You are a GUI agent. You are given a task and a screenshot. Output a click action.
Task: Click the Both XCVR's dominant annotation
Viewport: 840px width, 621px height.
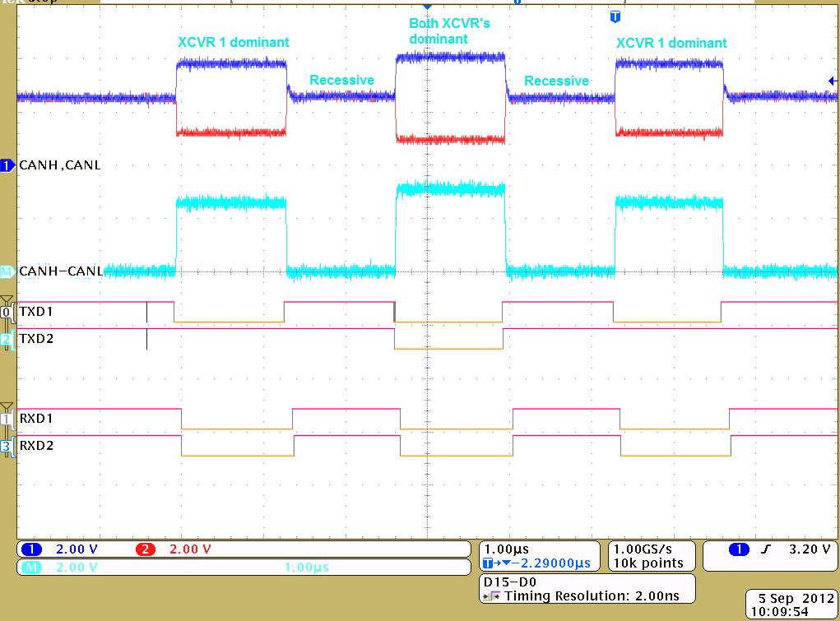coord(449,30)
